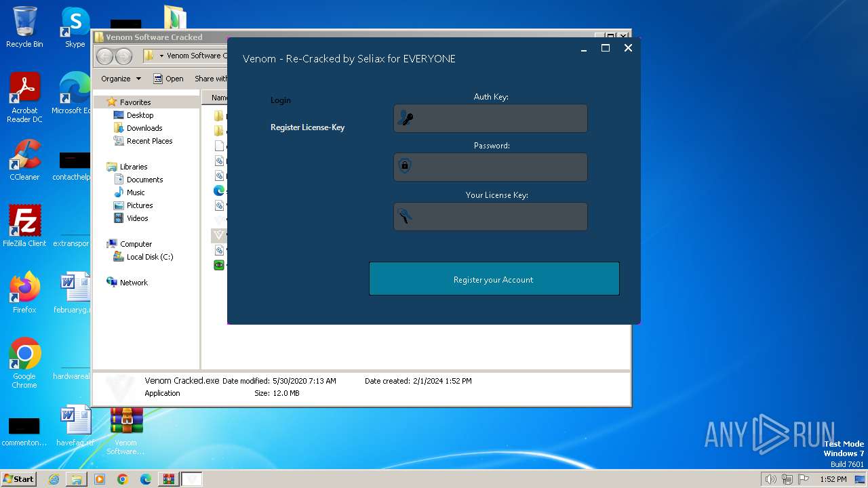Open the Organize dropdown in Explorer

coord(121,79)
